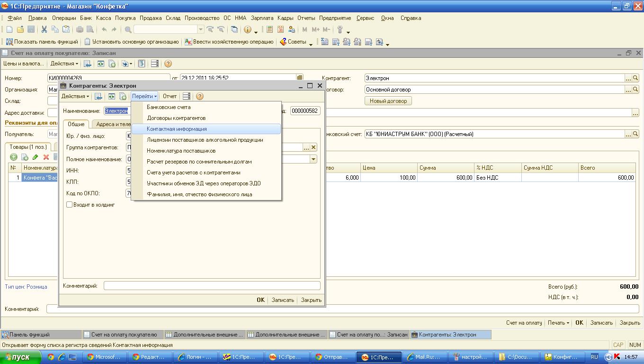This screenshot has width=644, height=364.
Task: Click magnifier button beside Основной договор
Action: [636, 90]
